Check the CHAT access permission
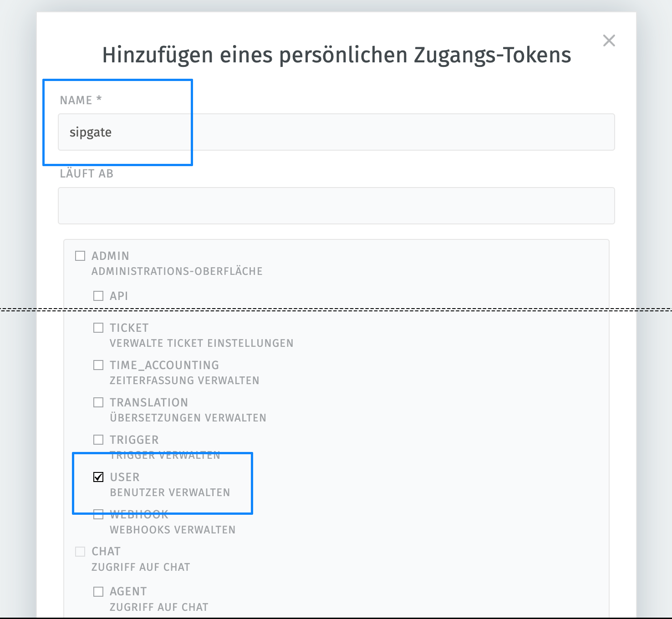Image resolution: width=672 pixels, height=619 pixels. pyautogui.click(x=80, y=551)
